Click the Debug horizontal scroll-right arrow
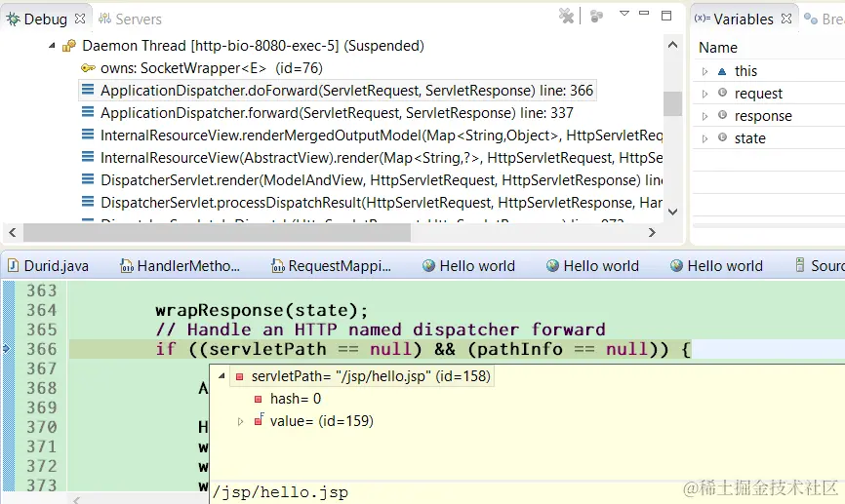Viewport: 845px width, 504px height. [652, 233]
